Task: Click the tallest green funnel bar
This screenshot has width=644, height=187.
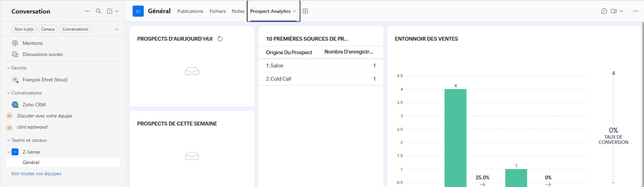Action: [455, 137]
